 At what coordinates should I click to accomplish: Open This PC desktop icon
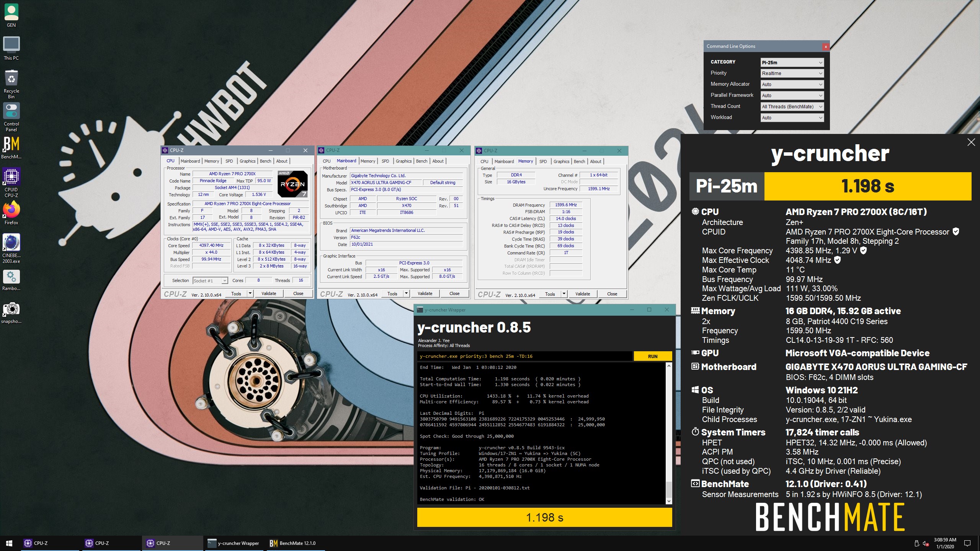[x=11, y=49]
